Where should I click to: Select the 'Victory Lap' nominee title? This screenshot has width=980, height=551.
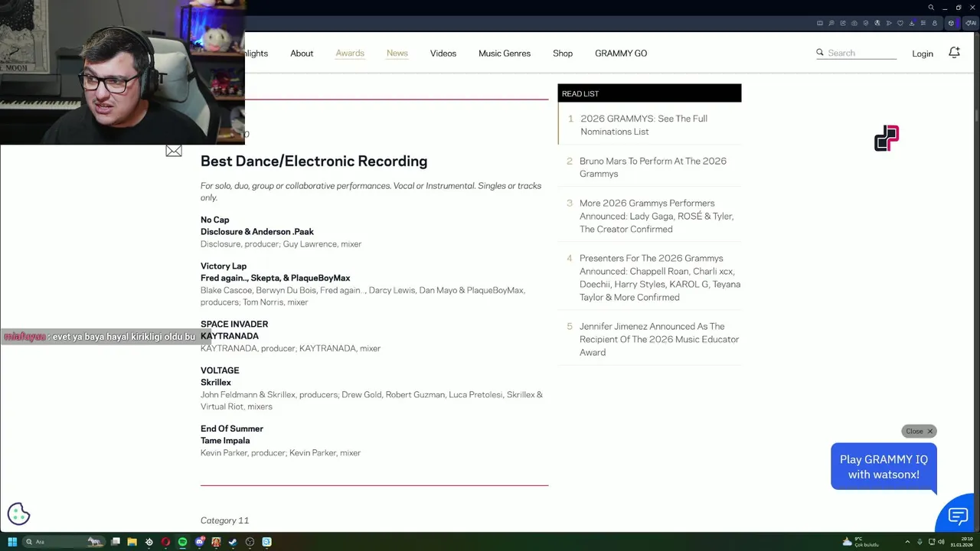click(x=224, y=266)
